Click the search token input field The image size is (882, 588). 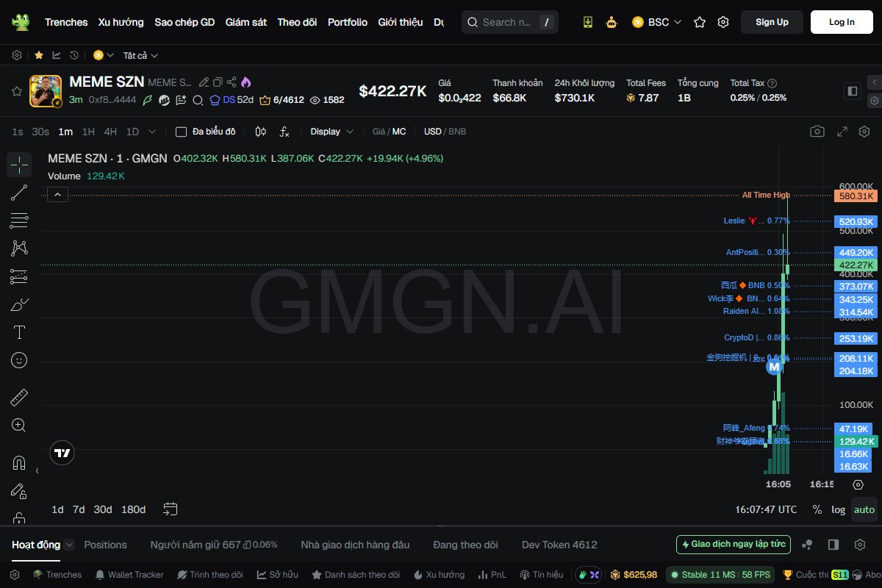point(510,22)
